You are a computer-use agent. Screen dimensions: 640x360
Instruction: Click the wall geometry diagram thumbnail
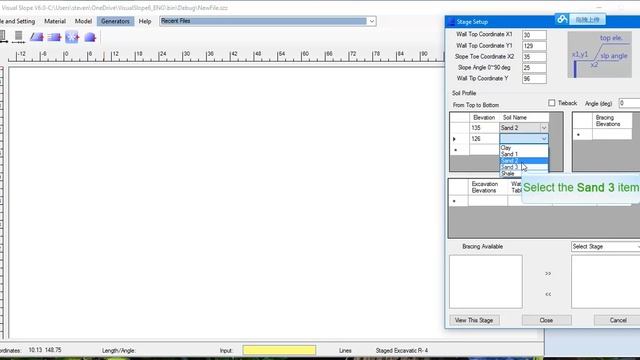pos(599,55)
